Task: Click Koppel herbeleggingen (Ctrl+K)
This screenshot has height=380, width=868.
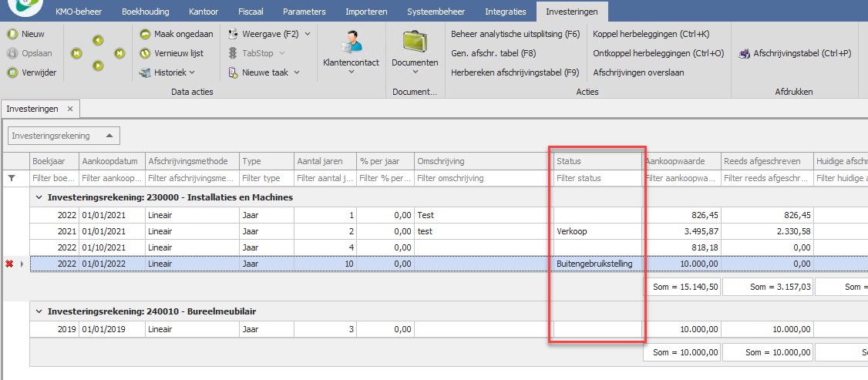Action: point(651,34)
